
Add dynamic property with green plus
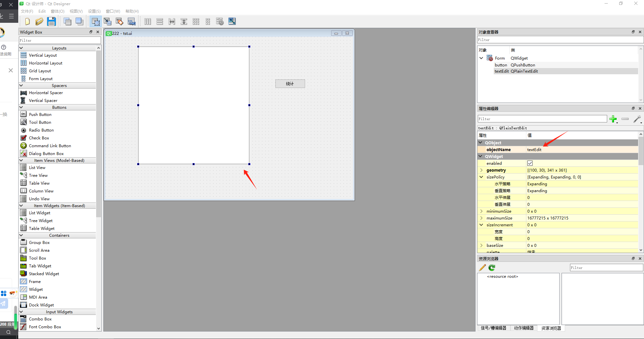[x=613, y=119]
